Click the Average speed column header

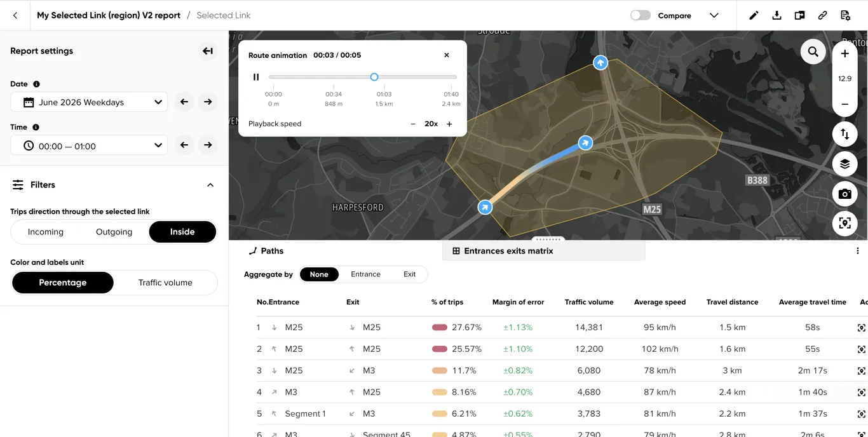660,302
